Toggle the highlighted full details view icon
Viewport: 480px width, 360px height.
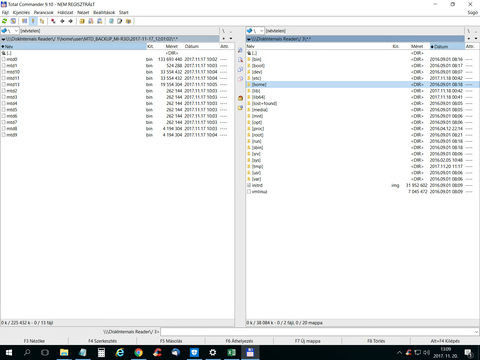pyautogui.click(x=33, y=21)
